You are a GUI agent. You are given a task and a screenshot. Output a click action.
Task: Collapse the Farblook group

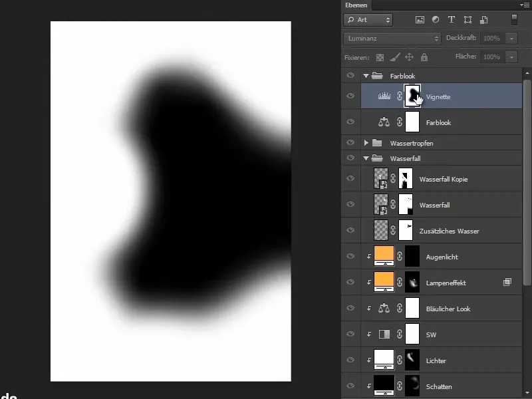366,76
